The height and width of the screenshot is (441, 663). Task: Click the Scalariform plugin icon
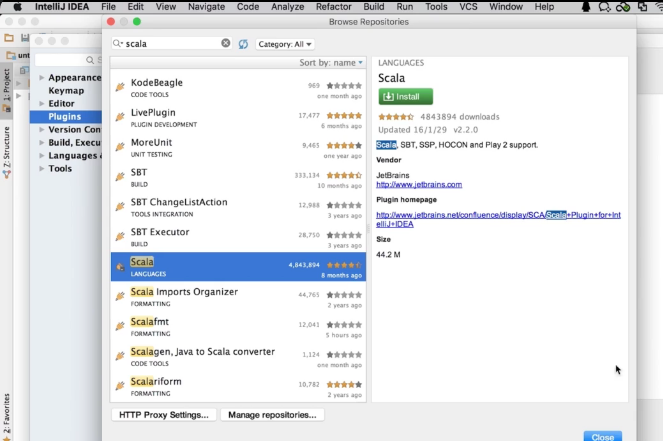120,385
